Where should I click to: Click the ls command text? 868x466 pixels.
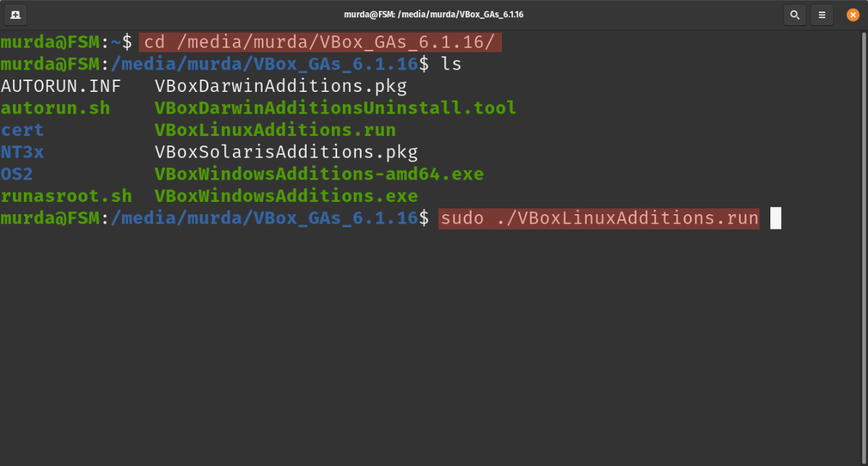451,64
